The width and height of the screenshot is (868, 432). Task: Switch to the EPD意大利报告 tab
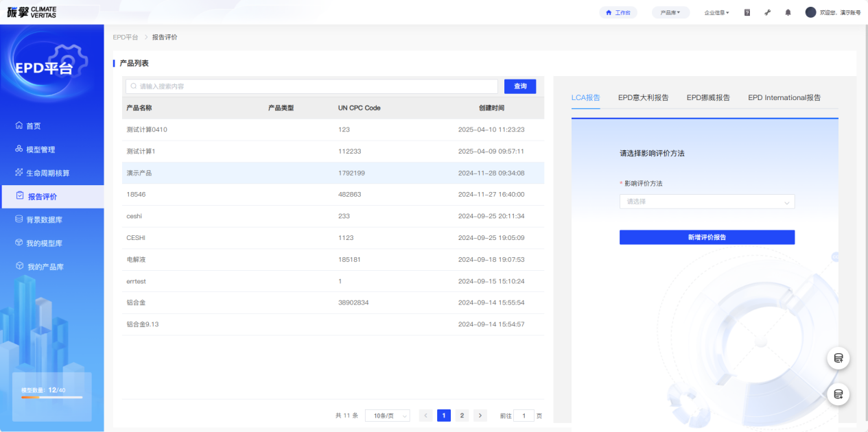click(643, 97)
